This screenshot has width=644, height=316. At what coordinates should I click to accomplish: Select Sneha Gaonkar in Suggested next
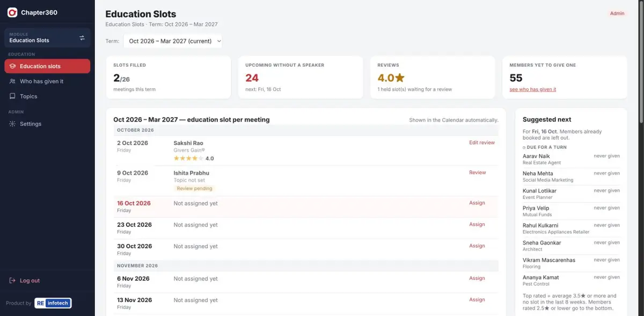571,246
